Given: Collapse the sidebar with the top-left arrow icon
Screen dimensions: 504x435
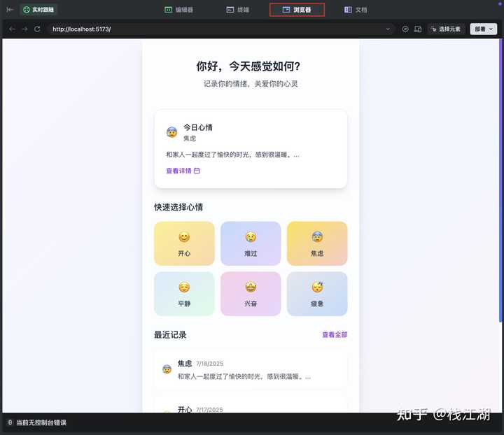Looking at the screenshot, I should (10, 10).
